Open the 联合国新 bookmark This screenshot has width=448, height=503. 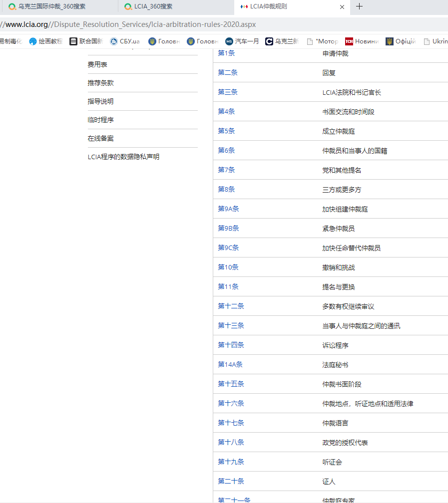[x=86, y=41]
